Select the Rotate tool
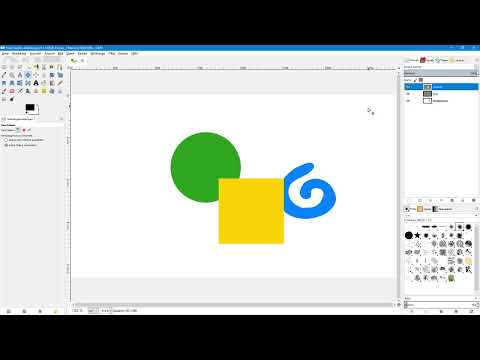The image size is (480, 360). coord(52,75)
